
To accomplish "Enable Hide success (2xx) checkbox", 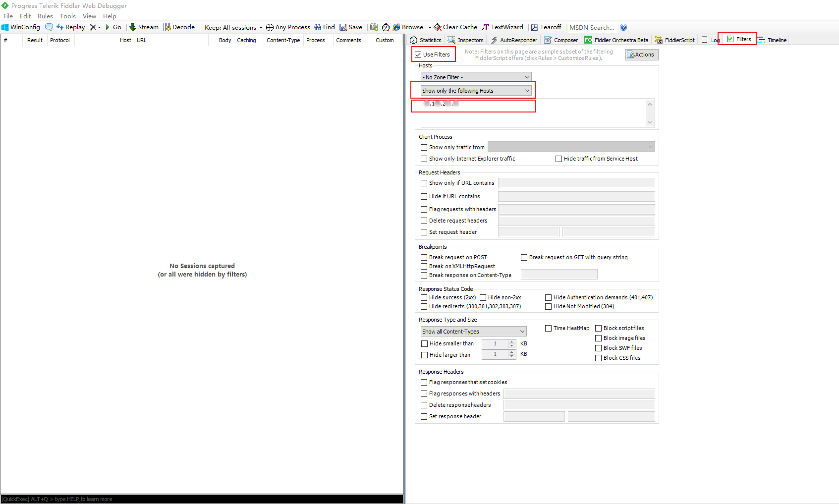I will click(424, 297).
